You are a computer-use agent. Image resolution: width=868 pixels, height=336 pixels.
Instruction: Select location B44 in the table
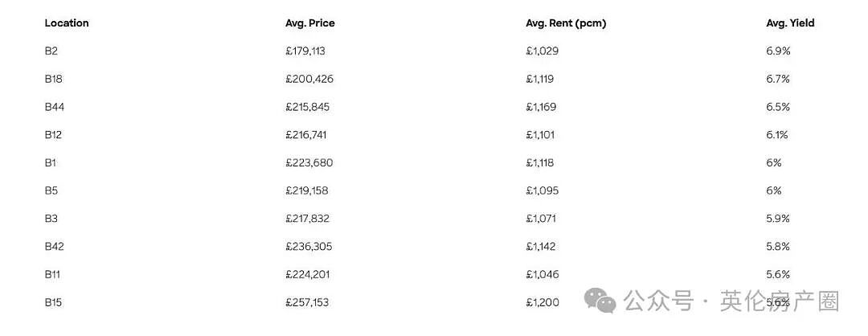pyautogui.click(x=55, y=107)
